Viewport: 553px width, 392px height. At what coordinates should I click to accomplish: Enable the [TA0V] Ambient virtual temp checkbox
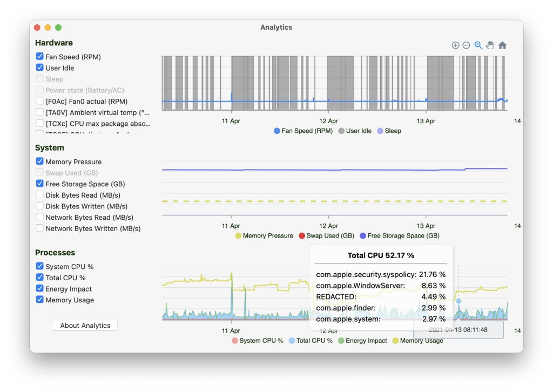[x=40, y=112]
